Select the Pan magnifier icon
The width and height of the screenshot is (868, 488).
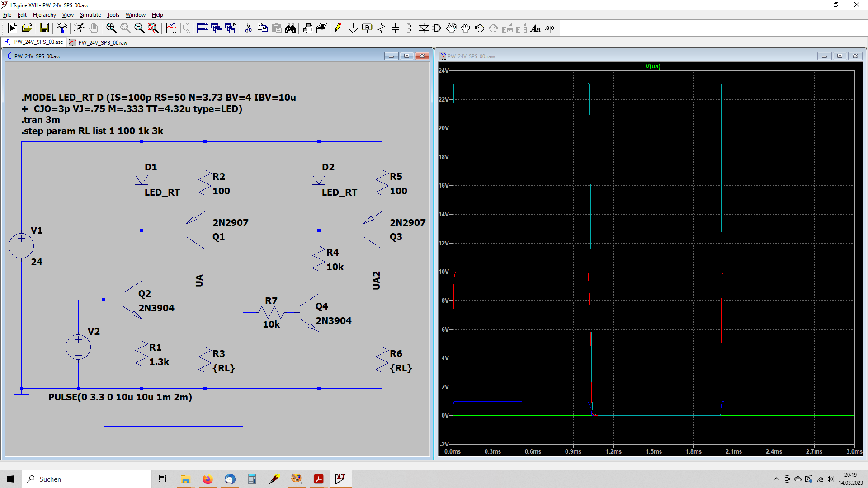125,28
